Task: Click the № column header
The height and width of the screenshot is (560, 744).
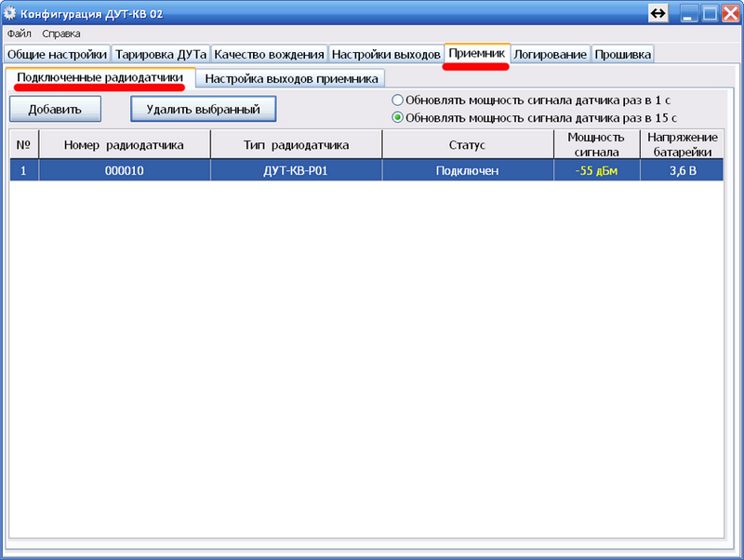Action: 24,144
